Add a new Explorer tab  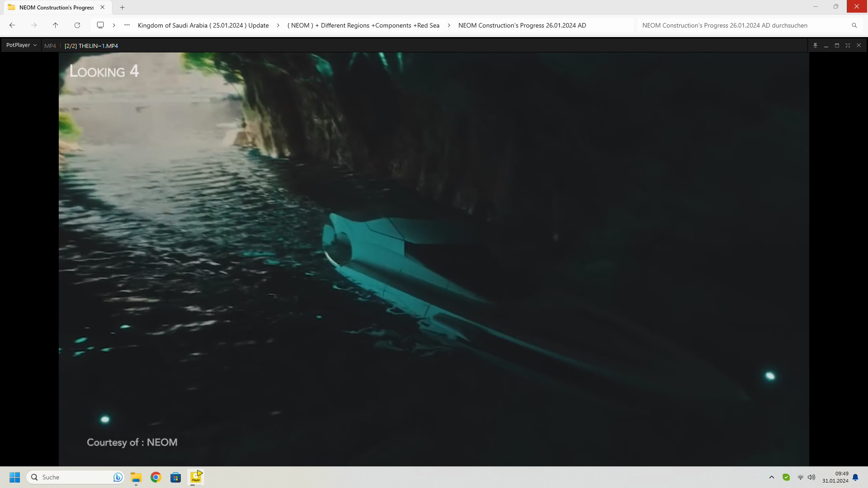point(122,7)
